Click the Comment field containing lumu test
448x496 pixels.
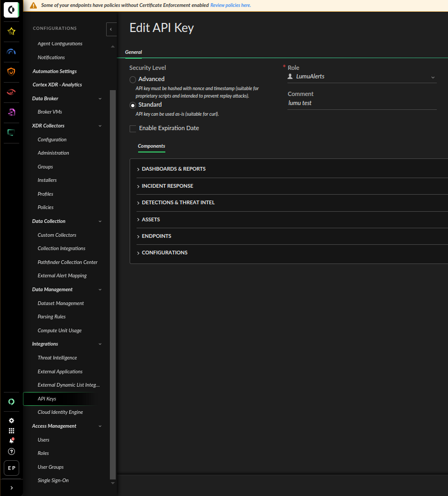tap(362, 103)
